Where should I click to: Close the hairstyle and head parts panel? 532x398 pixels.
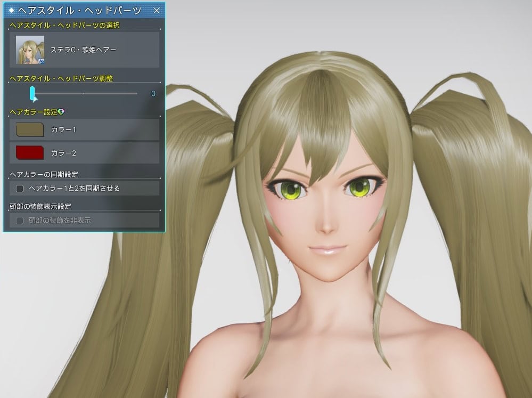(x=157, y=10)
